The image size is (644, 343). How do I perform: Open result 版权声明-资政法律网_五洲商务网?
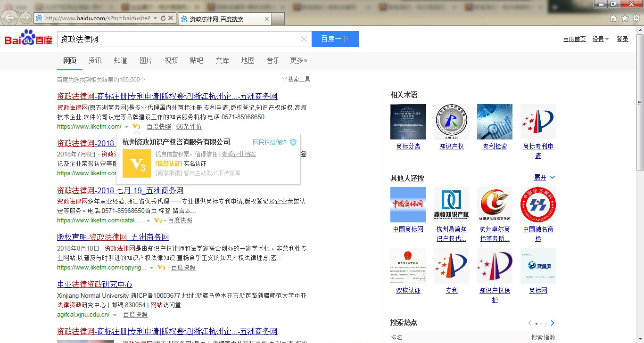point(113,237)
